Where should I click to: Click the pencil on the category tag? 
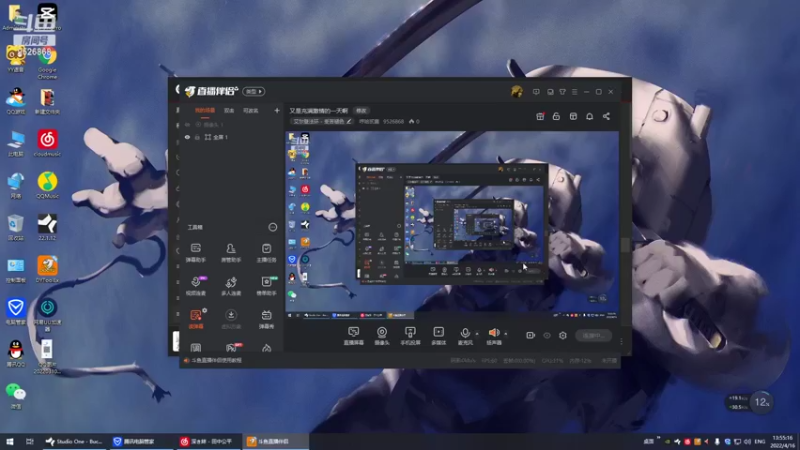349,121
